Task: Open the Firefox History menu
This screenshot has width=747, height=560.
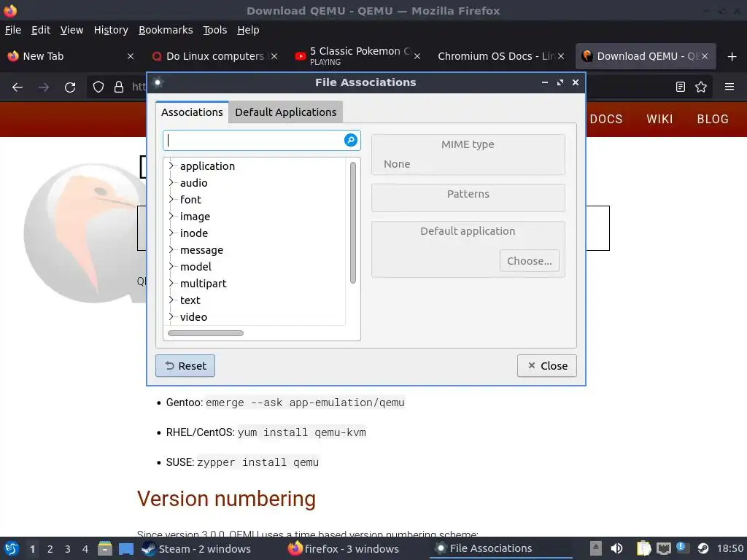Action: click(111, 30)
